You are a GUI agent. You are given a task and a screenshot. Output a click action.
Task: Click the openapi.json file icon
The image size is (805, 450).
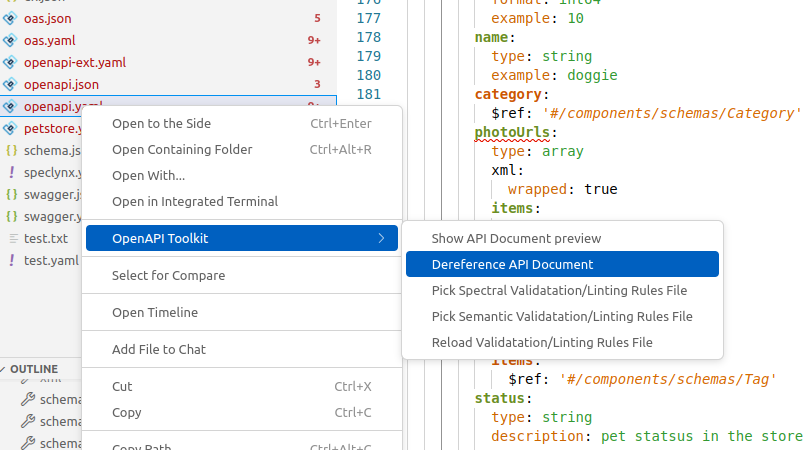pos(11,84)
